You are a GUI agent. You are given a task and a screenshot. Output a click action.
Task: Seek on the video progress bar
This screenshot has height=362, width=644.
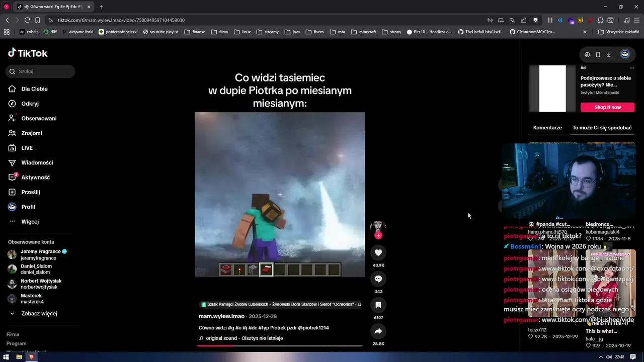pyautogui.click(x=280, y=345)
